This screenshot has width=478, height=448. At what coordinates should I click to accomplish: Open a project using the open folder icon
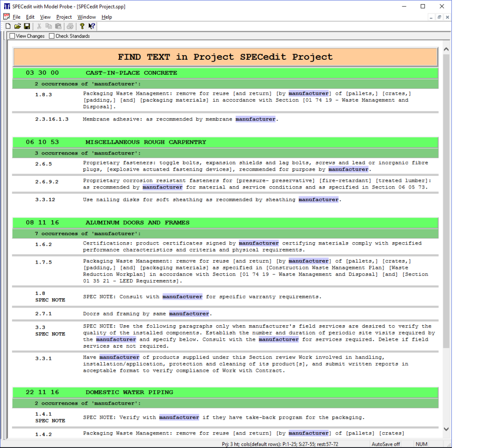pyautogui.click(x=17, y=26)
